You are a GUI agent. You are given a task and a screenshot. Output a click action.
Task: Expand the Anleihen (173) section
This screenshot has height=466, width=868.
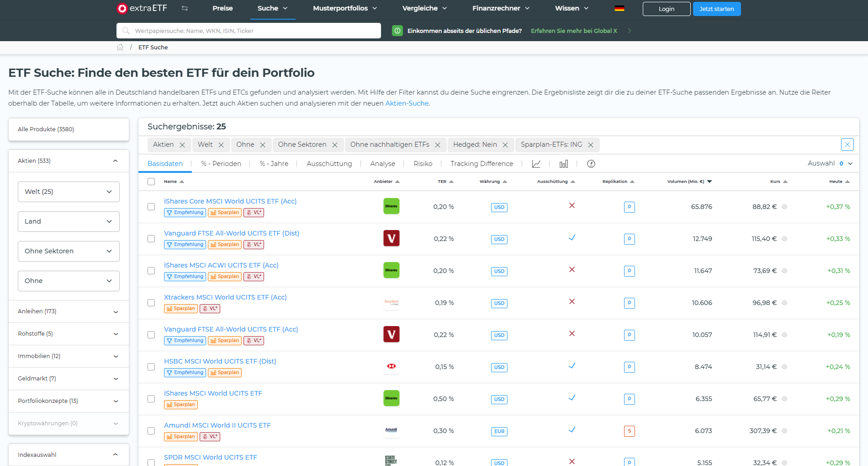tap(69, 311)
